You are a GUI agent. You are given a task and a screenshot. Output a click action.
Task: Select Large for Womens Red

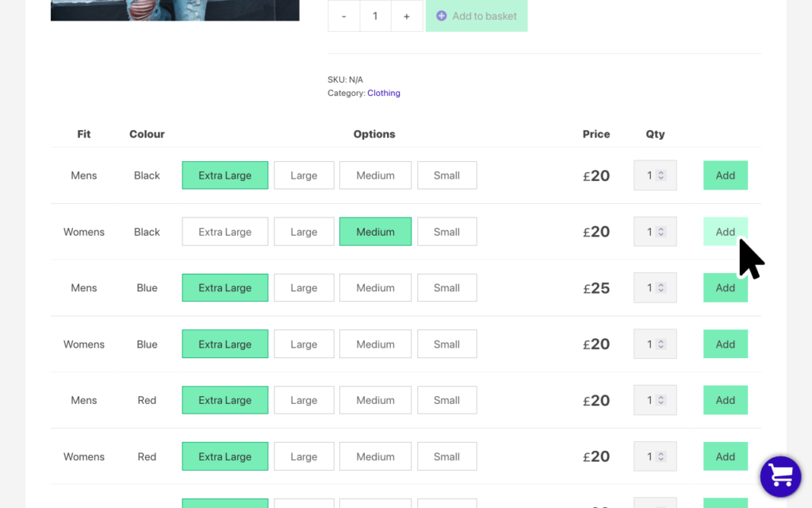(304, 456)
